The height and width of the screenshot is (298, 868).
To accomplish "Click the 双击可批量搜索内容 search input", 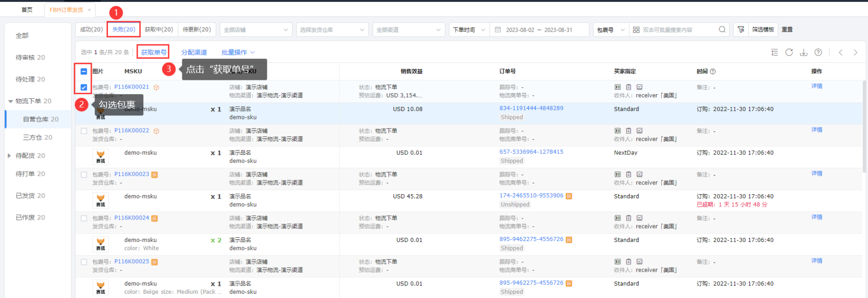I will point(679,29).
